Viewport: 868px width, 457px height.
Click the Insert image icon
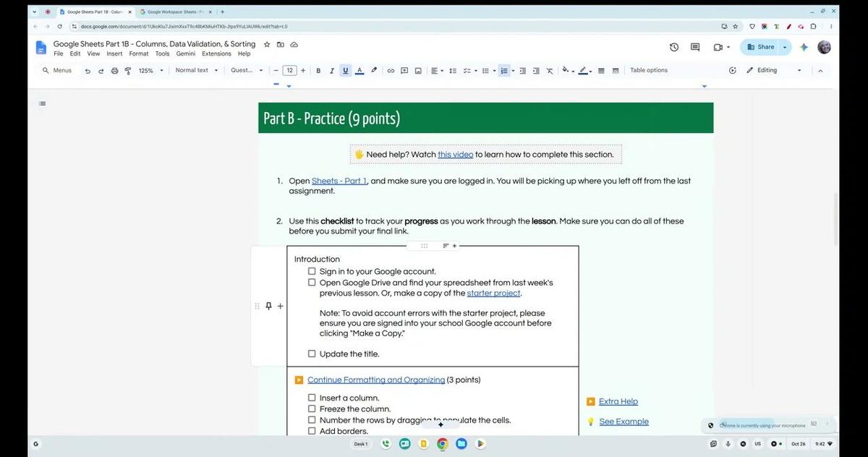click(418, 71)
